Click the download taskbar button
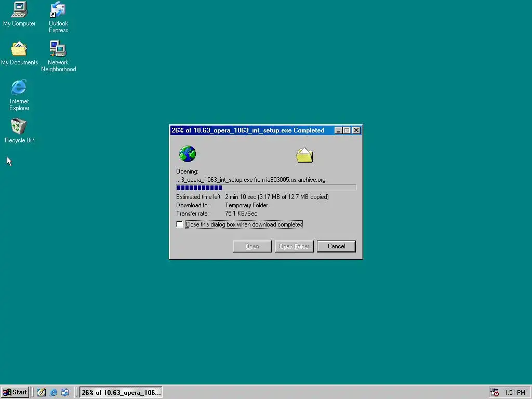The width and height of the screenshot is (532, 399). point(121,392)
